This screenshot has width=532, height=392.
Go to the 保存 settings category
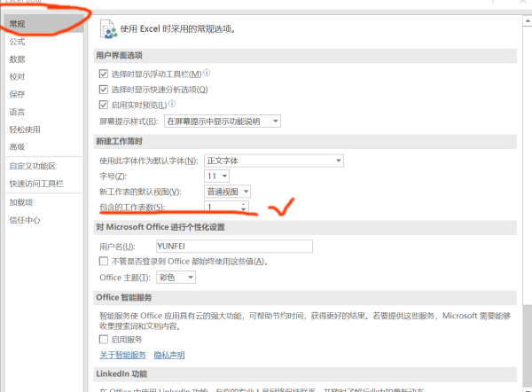click(17, 94)
